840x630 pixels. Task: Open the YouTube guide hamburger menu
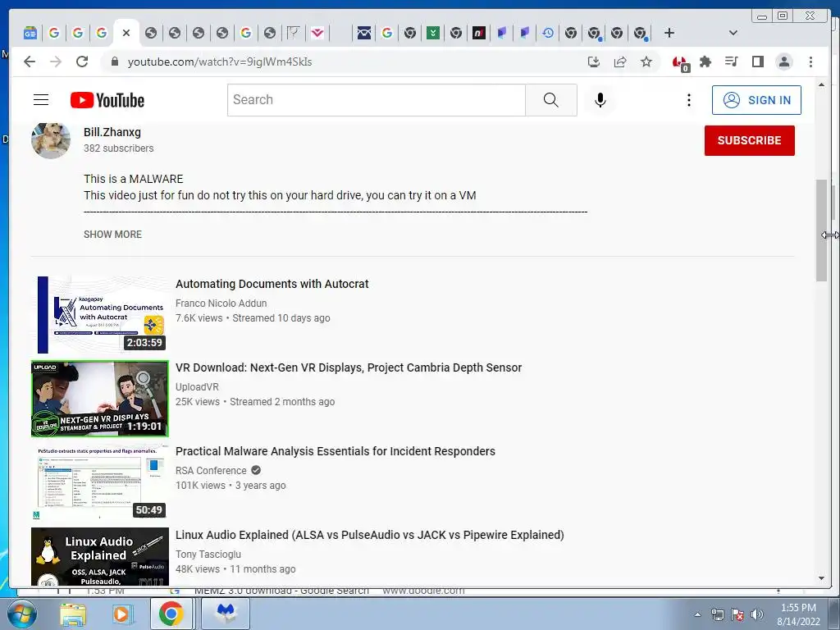pos(41,100)
